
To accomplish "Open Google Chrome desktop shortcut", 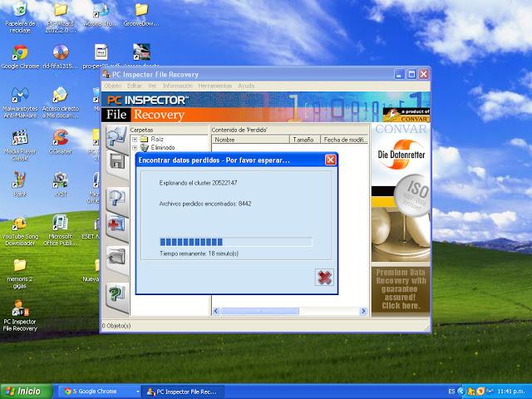I will pyautogui.click(x=20, y=53).
